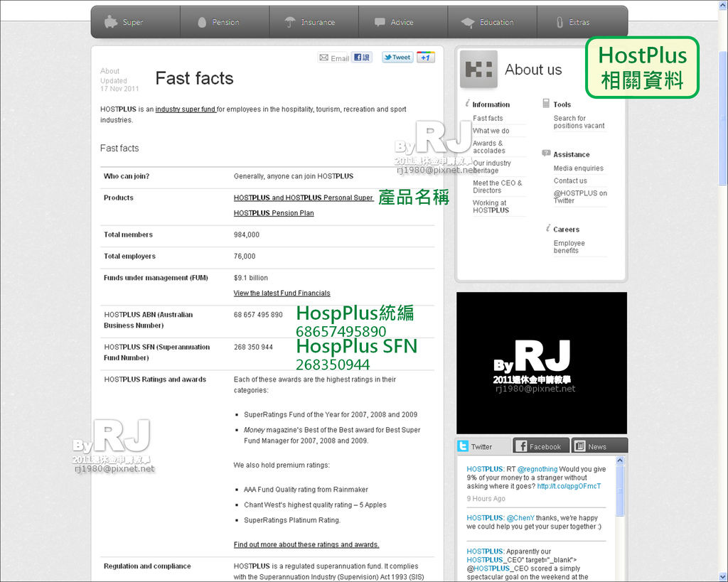Open the Extras navigation menu
The image size is (728, 582).
tap(582, 22)
